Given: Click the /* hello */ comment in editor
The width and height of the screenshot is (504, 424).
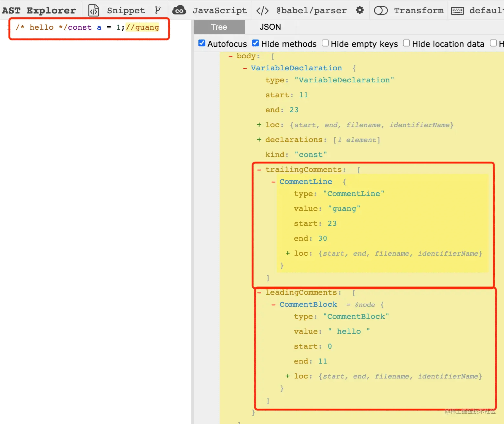Looking at the screenshot, I should [42, 27].
